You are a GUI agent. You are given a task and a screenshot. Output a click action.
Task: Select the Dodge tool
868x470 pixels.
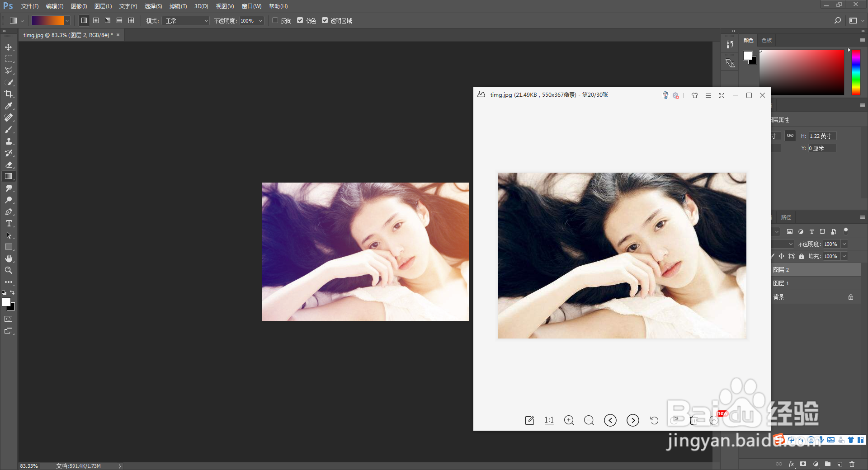click(9, 200)
